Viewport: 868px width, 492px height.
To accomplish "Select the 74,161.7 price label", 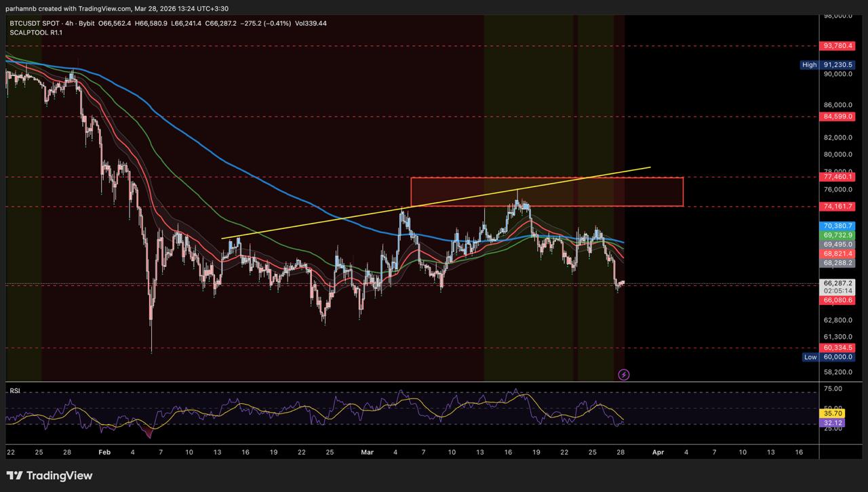I will 837,206.
